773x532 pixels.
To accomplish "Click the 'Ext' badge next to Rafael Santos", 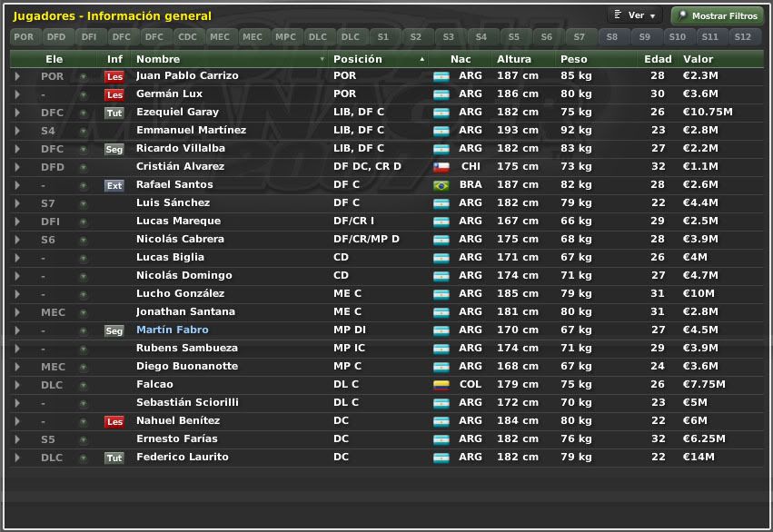I will 114,185.
